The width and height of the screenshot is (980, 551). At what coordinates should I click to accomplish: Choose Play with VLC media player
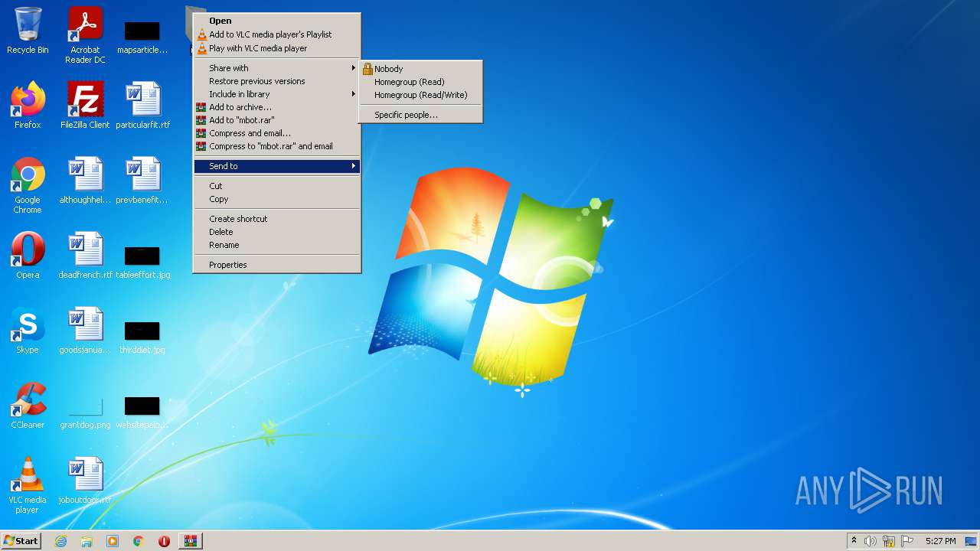(277, 48)
